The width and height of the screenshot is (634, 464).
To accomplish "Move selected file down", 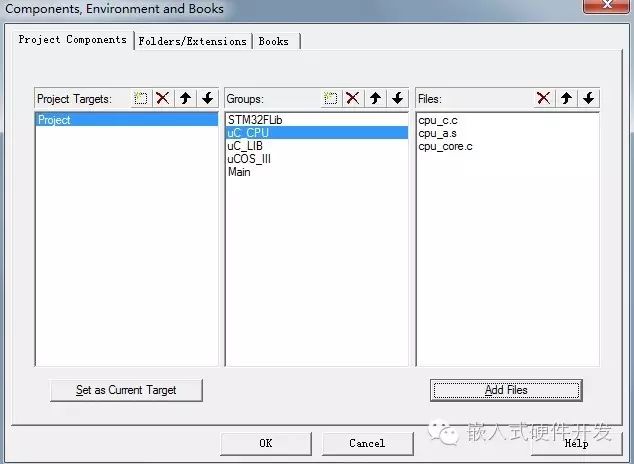I will 589,98.
